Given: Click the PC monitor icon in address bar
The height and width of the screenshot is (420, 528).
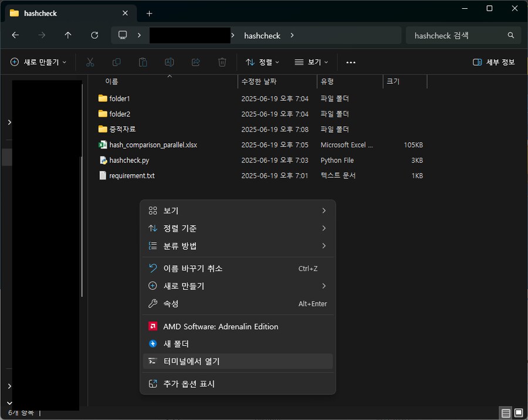Looking at the screenshot, I should pos(123,35).
